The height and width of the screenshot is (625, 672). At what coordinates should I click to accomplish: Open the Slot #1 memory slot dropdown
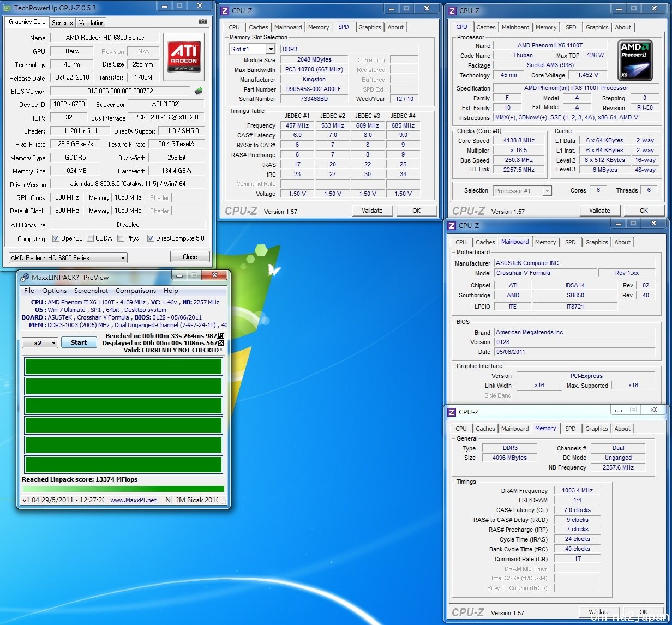coord(252,49)
